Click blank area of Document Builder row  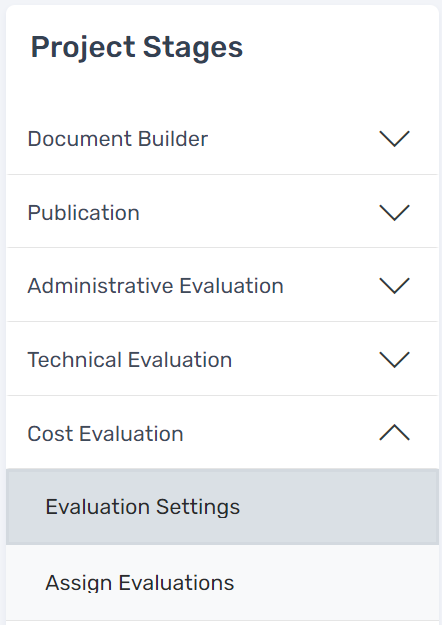(x=293, y=139)
